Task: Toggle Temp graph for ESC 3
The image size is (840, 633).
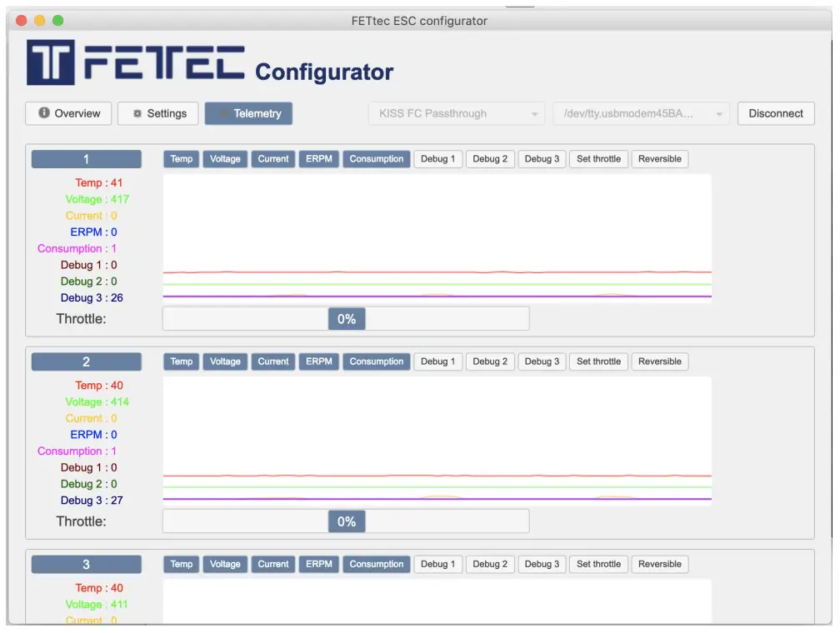Action: (182, 564)
